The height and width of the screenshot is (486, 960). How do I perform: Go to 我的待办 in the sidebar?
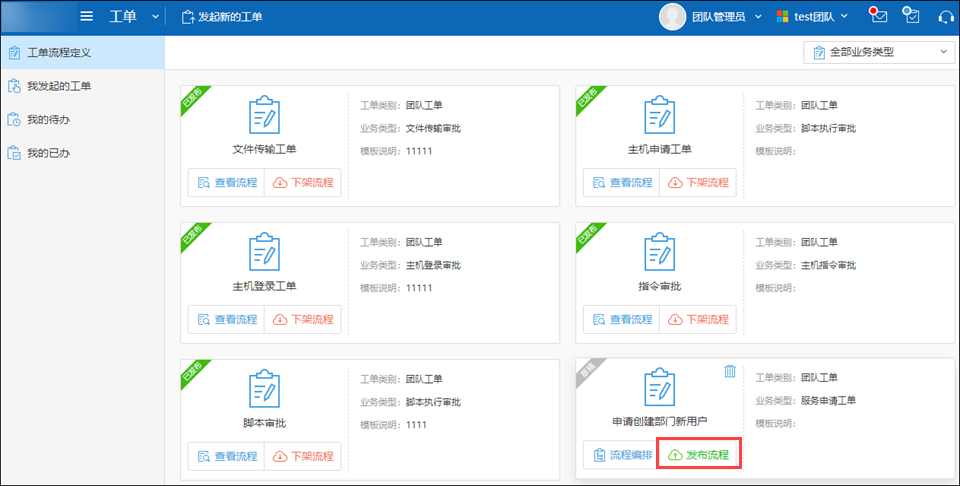coord(48,120)
